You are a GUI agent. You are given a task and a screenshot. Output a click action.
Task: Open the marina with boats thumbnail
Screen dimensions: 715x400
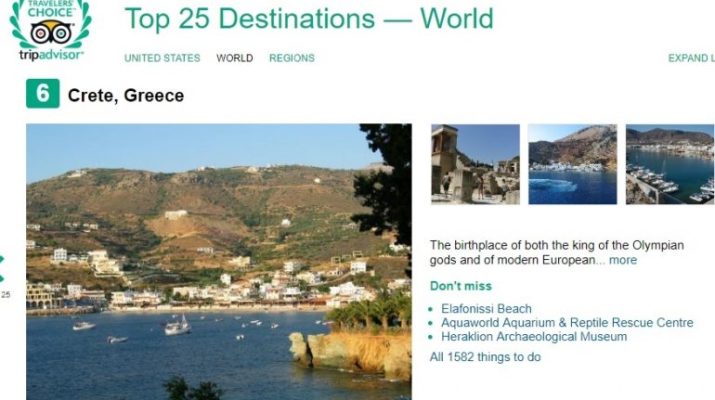coord(670,164)
